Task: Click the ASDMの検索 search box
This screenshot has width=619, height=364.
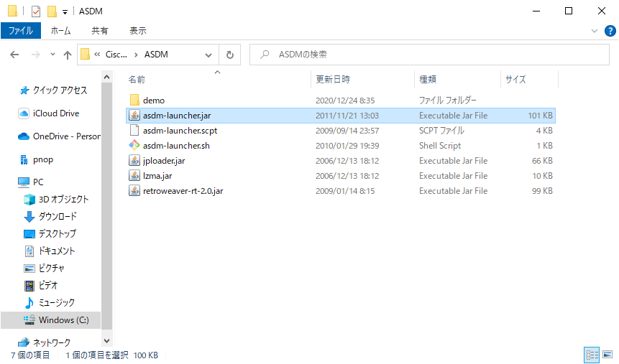Action: click(429, 55)
